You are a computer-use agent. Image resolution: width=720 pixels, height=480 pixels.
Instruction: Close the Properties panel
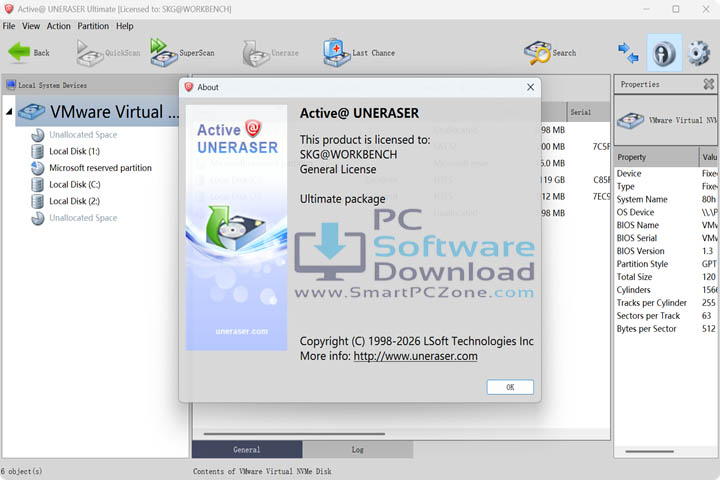709,84
